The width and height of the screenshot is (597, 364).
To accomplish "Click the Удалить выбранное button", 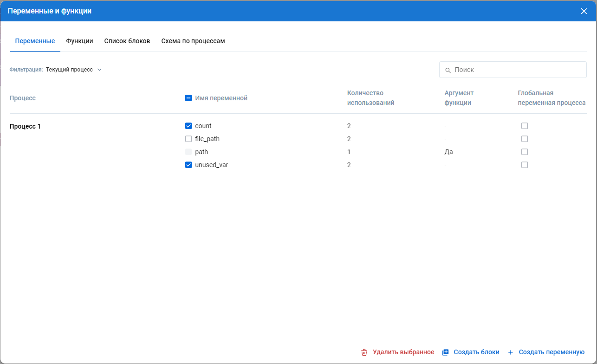I will [x=397, y=352].
